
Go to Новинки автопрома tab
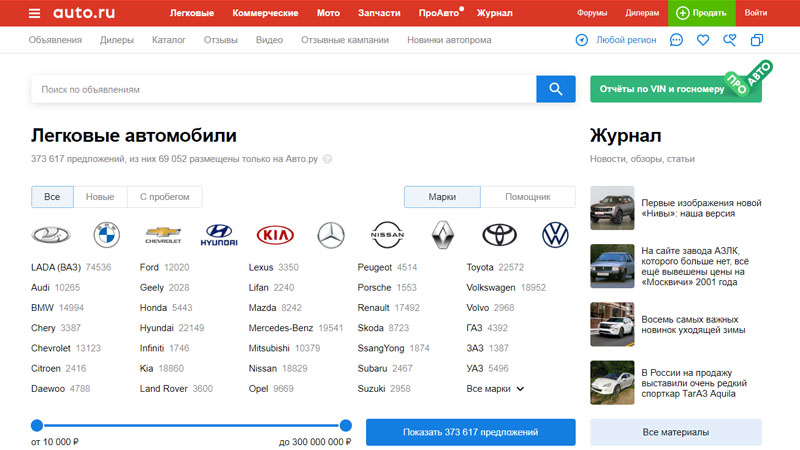click(x=449, y=40)
